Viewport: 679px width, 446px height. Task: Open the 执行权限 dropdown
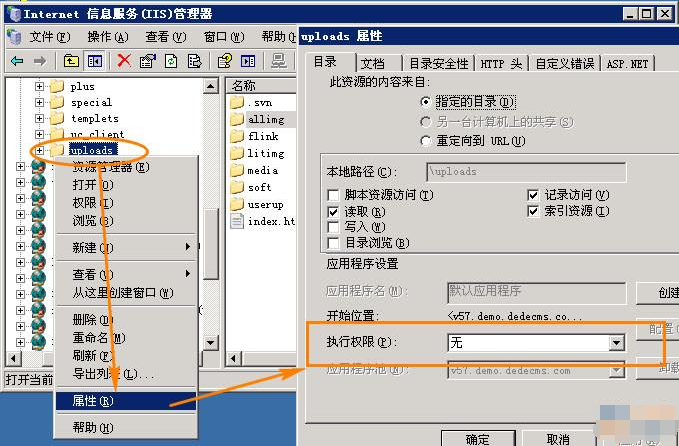[x=617, y=343]
